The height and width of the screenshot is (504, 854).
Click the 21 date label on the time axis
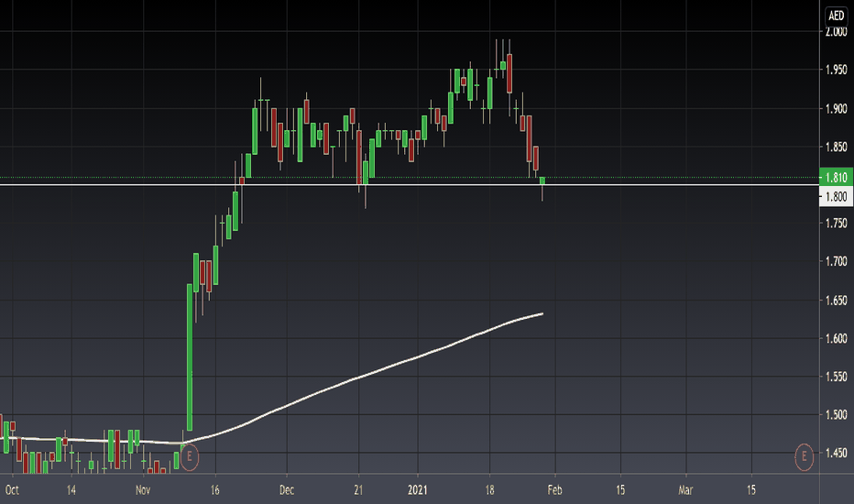pyautogui.click(x=358, y=490)
